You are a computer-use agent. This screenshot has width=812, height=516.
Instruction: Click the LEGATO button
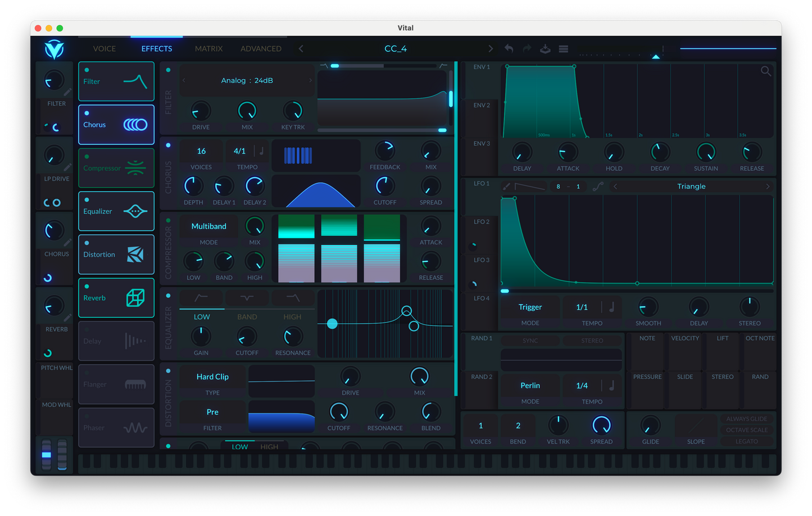click(746, 442)
